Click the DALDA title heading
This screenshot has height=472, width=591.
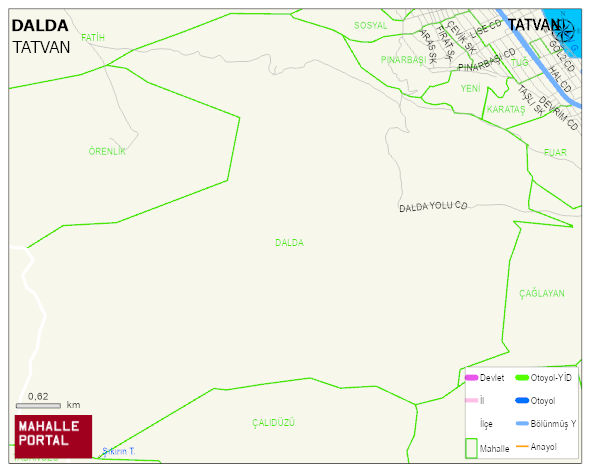(x=40, y=26)
